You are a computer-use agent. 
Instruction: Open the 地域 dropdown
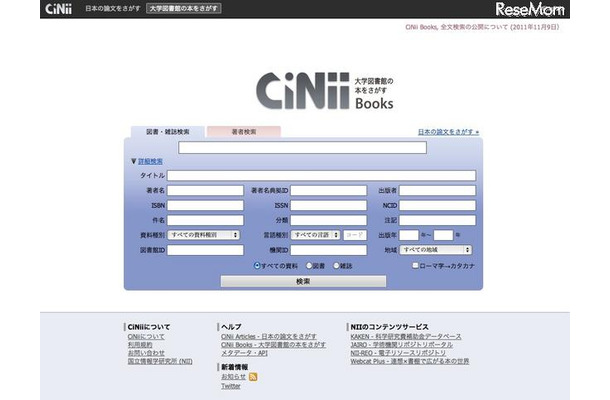435,250
